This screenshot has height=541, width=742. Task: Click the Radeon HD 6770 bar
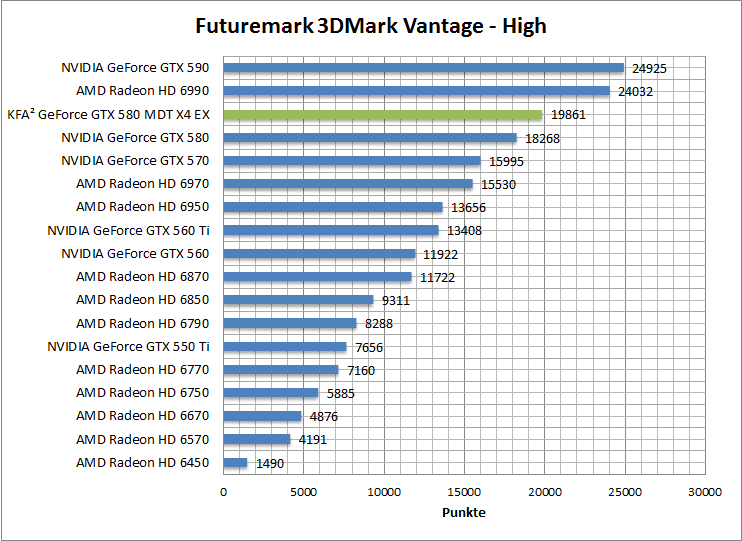click(x=281, y=369)
